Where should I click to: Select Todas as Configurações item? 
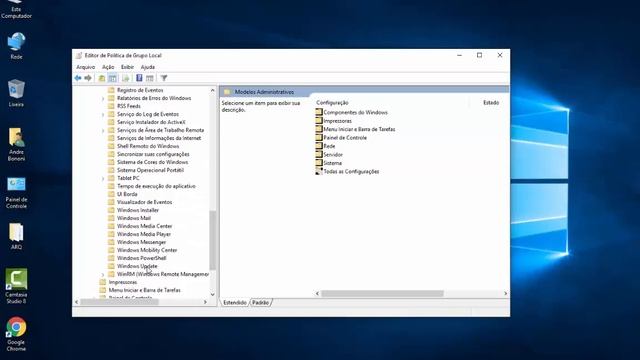pos(347,171)
